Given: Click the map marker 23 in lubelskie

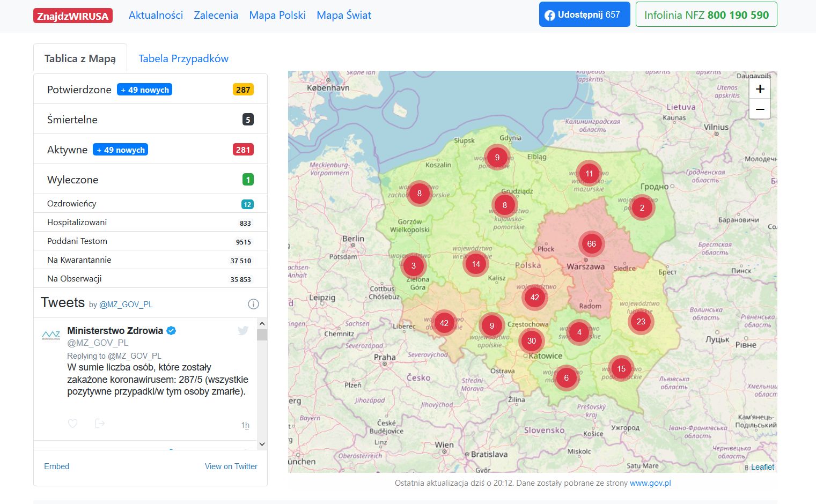Looking at the screenshot, I should [641, 322].
